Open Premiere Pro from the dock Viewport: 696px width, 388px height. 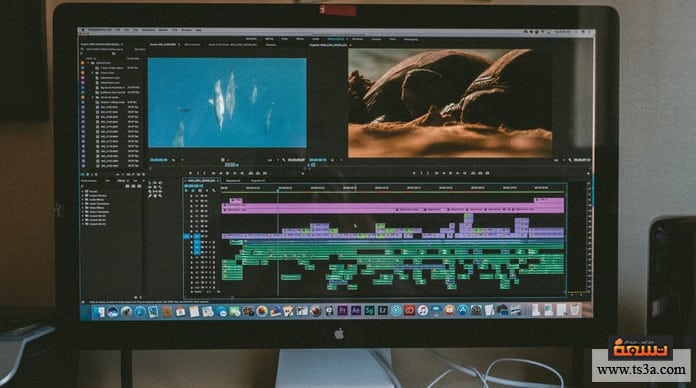(x=342, y=310)
